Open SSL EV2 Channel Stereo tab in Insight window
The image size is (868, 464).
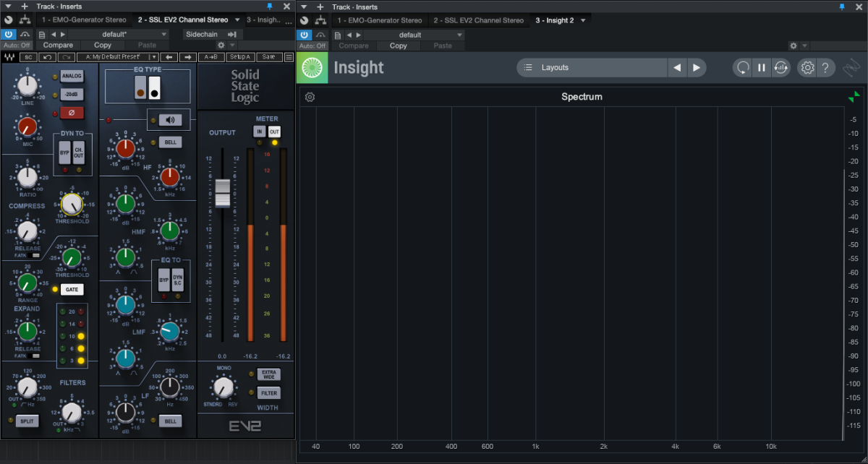pos(479,20)
